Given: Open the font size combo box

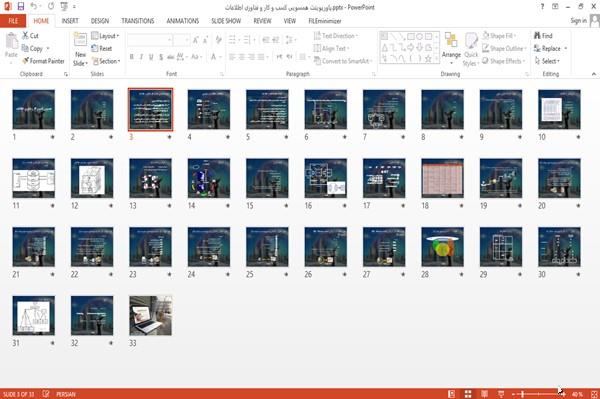Looking at the screenshot, I should click(181, 40).
